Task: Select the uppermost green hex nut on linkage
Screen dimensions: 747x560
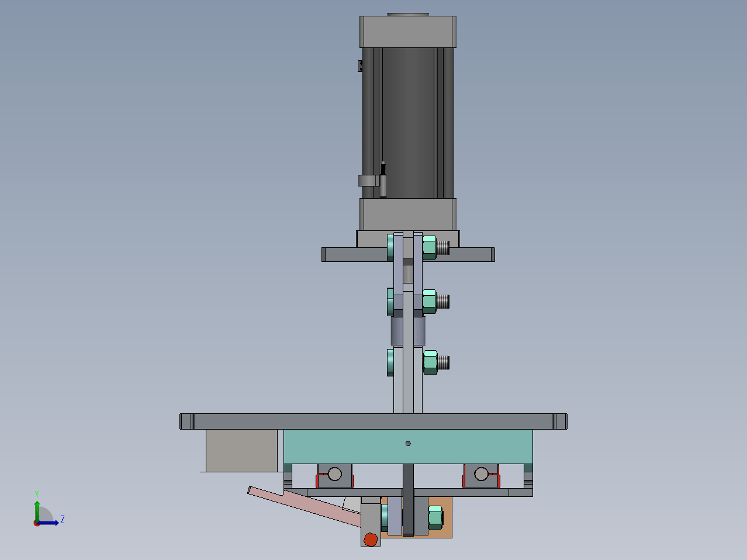Action: [430, 248]
